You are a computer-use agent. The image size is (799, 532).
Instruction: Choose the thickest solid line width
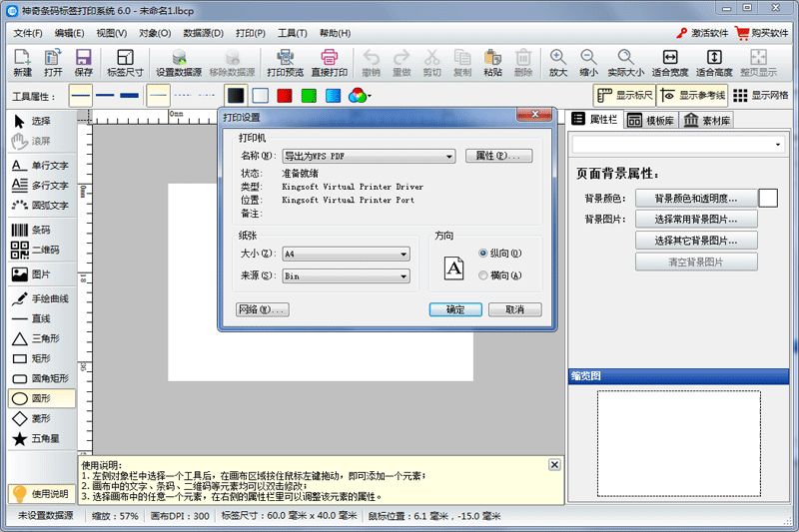pos(129,95)
